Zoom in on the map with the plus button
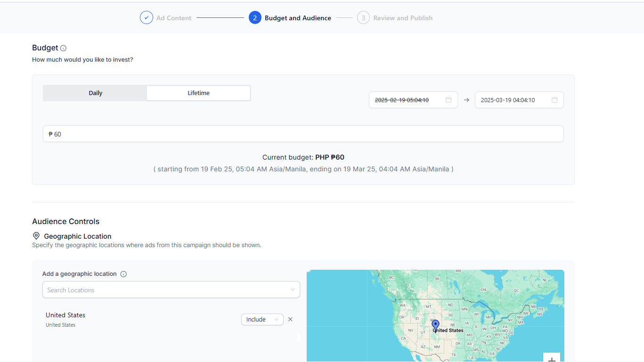 pos(552,359)
